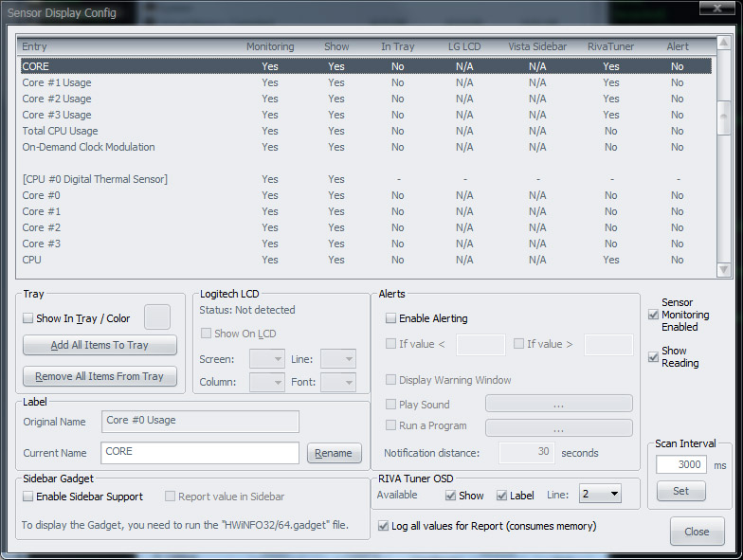Enable Show In Tray checkbox
The image size is (743, 560).
pos(27,318)
